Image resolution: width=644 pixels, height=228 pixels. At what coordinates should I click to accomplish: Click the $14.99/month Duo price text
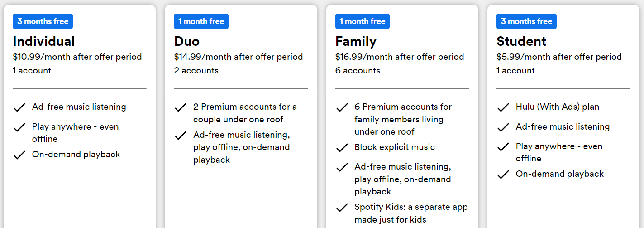tap(239, 57)
